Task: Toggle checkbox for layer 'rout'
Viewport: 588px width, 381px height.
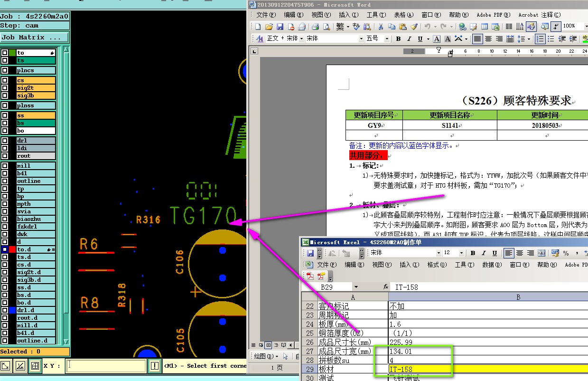Action: pos(4,156)
